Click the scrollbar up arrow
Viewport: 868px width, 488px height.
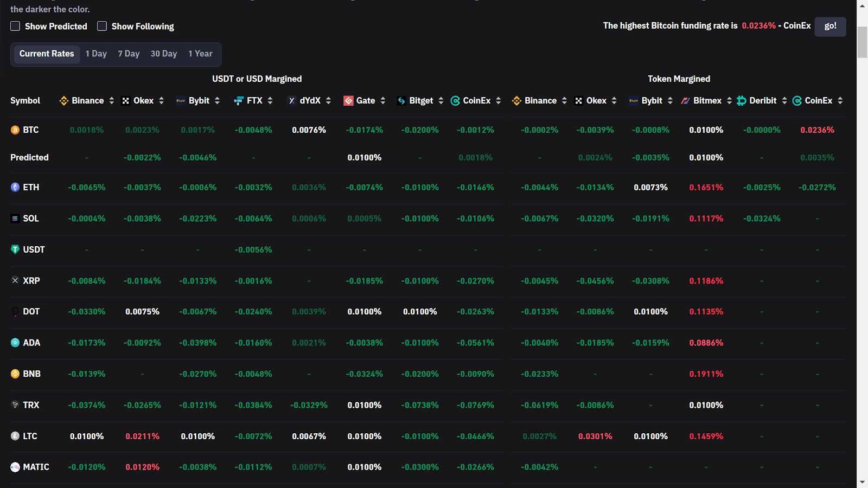(863, 5)
